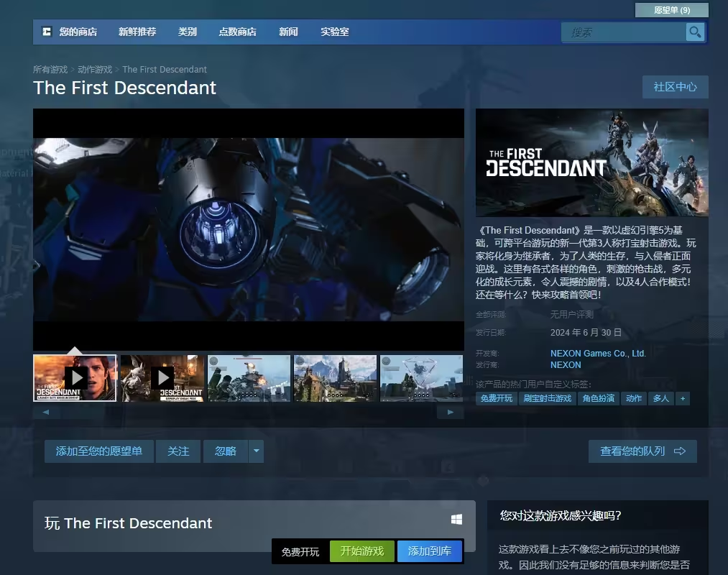This screenshot has width=728, height=575.
Task: Select the castle landscape screenshot thumbnail
Action: tap(335, 378)
